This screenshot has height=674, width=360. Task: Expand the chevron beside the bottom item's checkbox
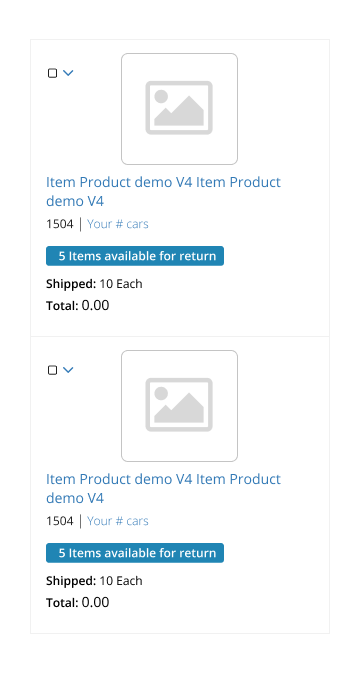[68, 370]
